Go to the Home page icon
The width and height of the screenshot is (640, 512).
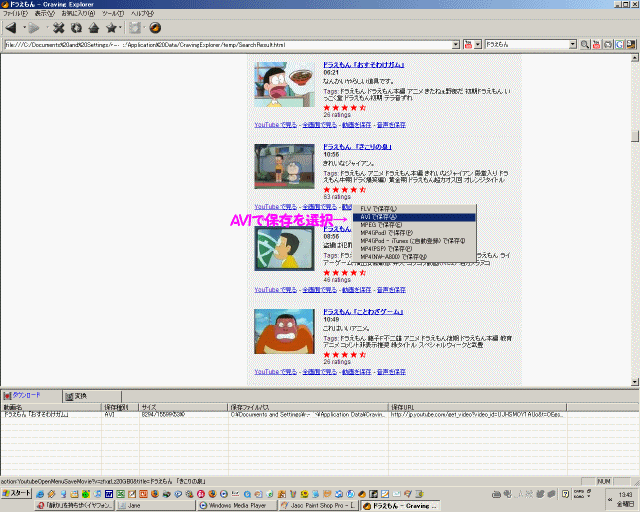click(x=94, y=28)
